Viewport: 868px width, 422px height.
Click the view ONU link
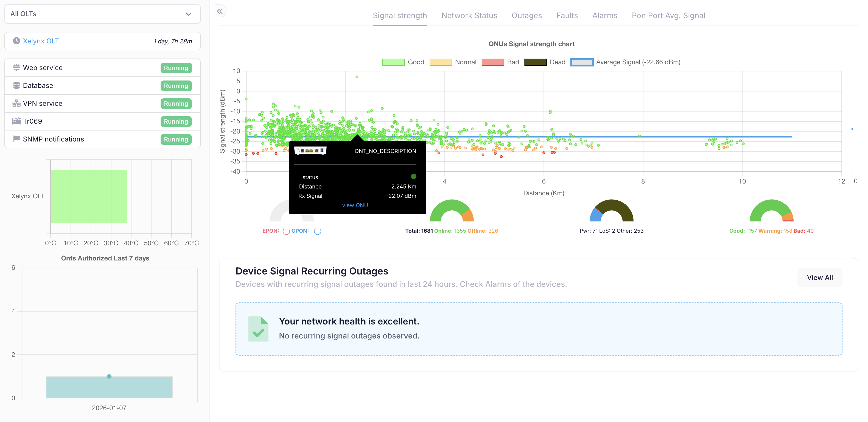355,205
